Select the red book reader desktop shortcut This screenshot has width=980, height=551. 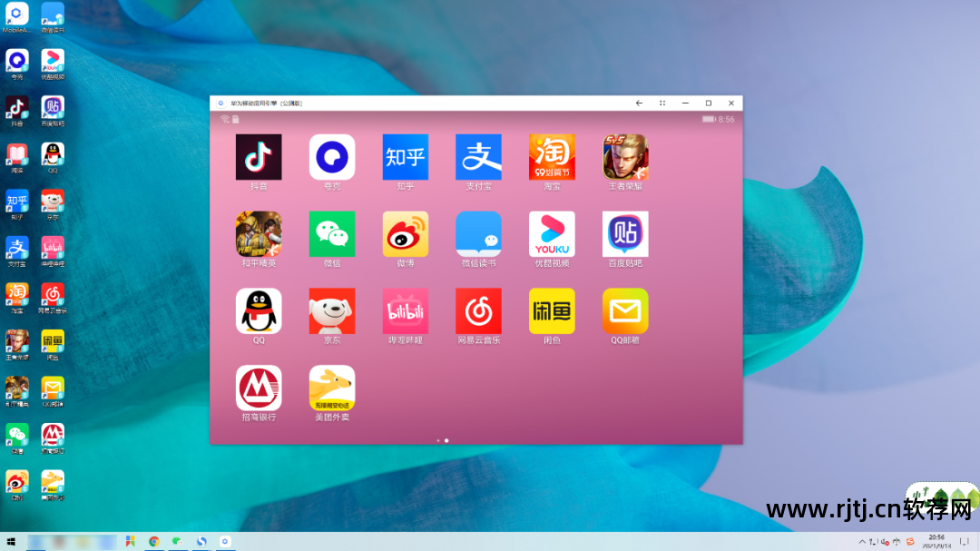click(x=17, y=158)
